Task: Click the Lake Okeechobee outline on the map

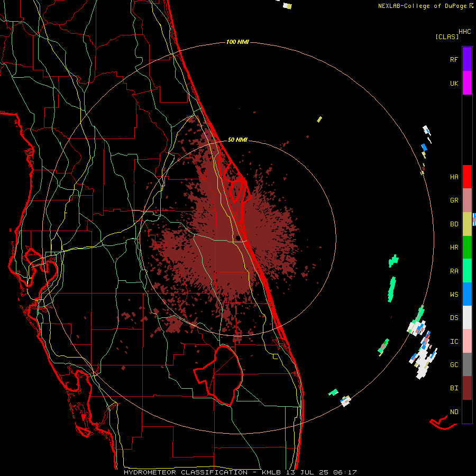Action: coord(218,375)
